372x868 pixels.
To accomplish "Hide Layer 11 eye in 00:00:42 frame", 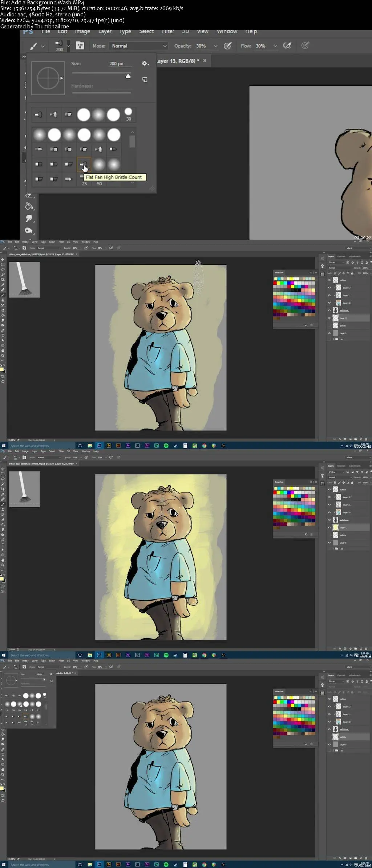I will [x=329, y=295].
